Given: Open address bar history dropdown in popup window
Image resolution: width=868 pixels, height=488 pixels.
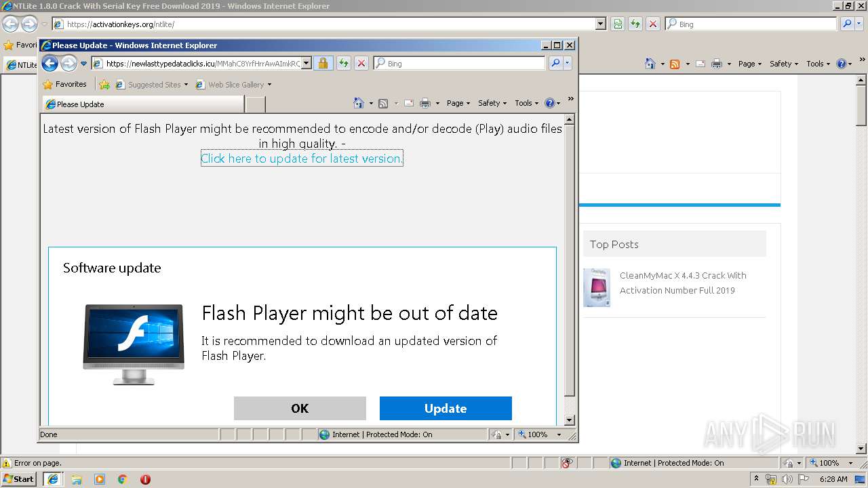Looking at the screenshot, I should coord(307,63).
